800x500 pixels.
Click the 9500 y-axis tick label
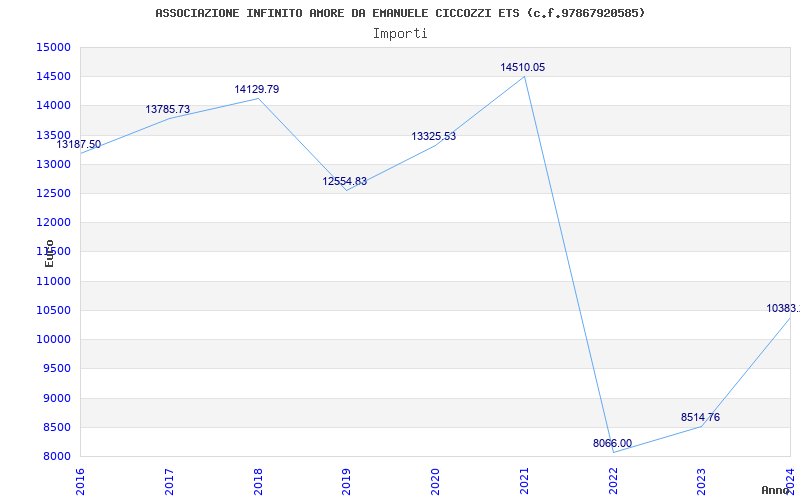pyautogui.click(x=56, y=369)
